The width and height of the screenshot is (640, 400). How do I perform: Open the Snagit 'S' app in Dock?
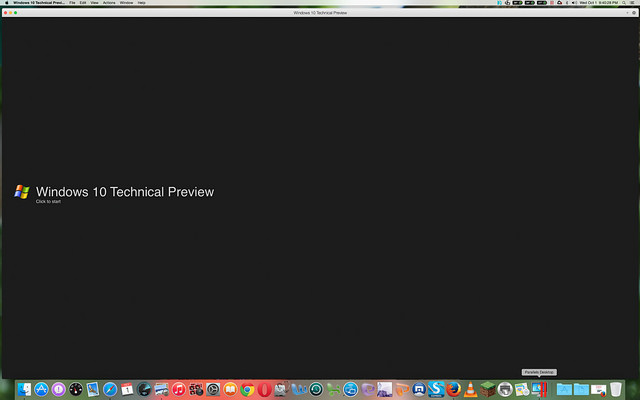436,389
